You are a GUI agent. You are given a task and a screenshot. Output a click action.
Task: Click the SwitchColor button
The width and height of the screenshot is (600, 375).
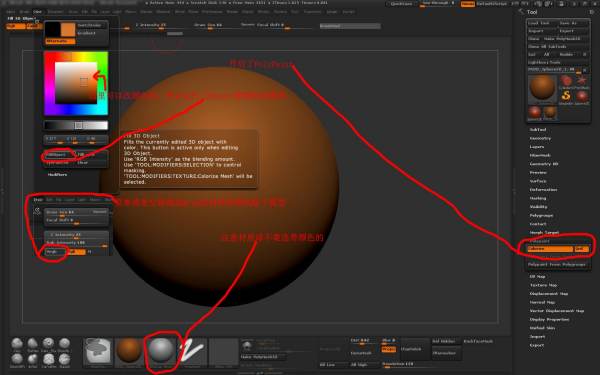[x=92, y=25]
